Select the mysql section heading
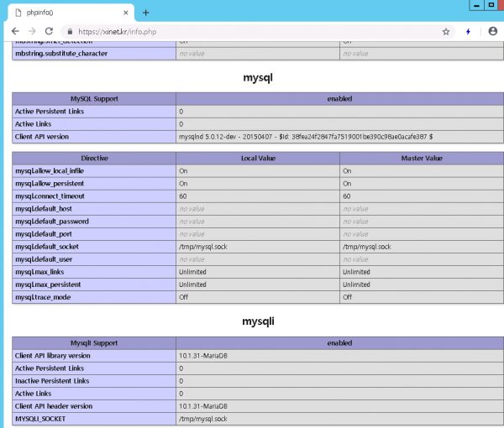 point(258,78)
